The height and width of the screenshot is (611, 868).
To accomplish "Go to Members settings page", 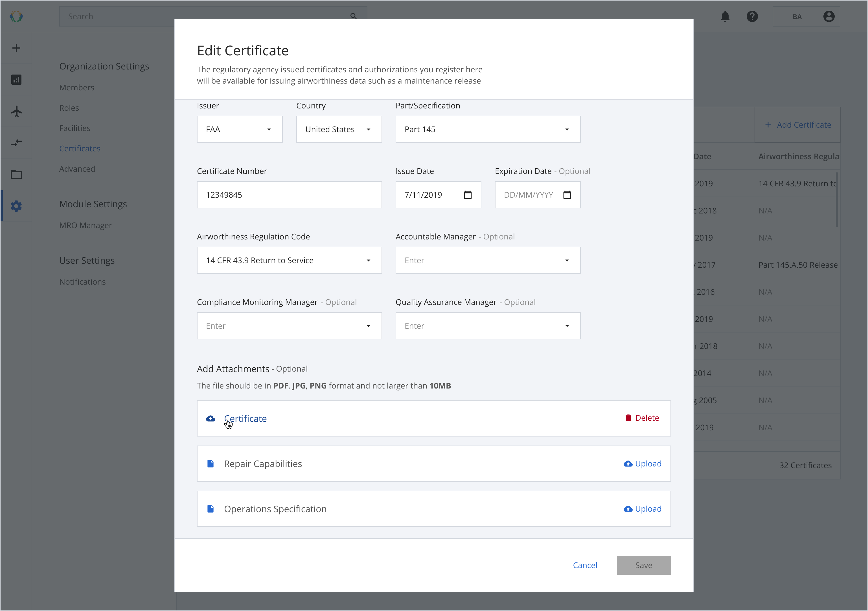I will (x=77, y=88).
